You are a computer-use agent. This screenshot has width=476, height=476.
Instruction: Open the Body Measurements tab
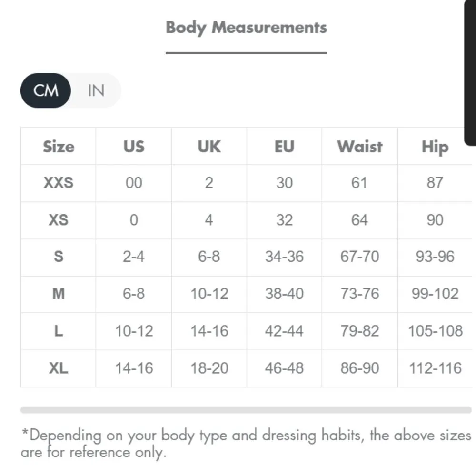246,28
